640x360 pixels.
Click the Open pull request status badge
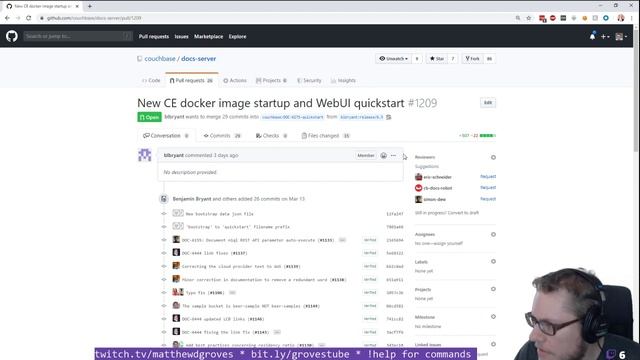(149, 117)
